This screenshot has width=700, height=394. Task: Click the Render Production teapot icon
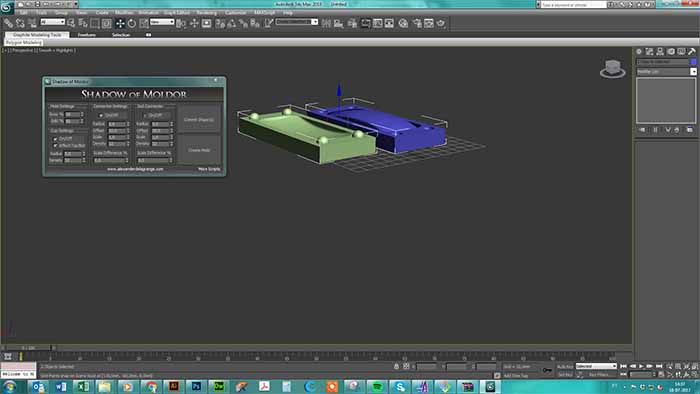(x=441, y=23)
